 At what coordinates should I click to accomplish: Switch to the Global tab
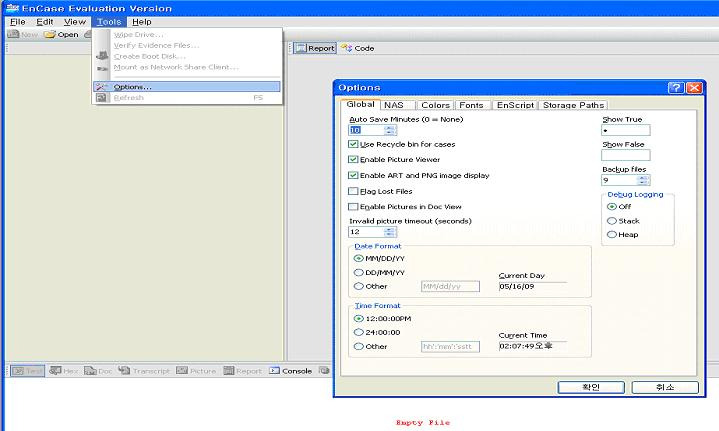360,105
